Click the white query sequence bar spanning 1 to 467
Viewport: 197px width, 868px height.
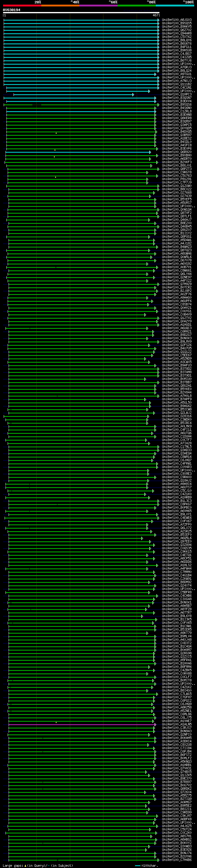pyautogui.click(x=81, y=13)
